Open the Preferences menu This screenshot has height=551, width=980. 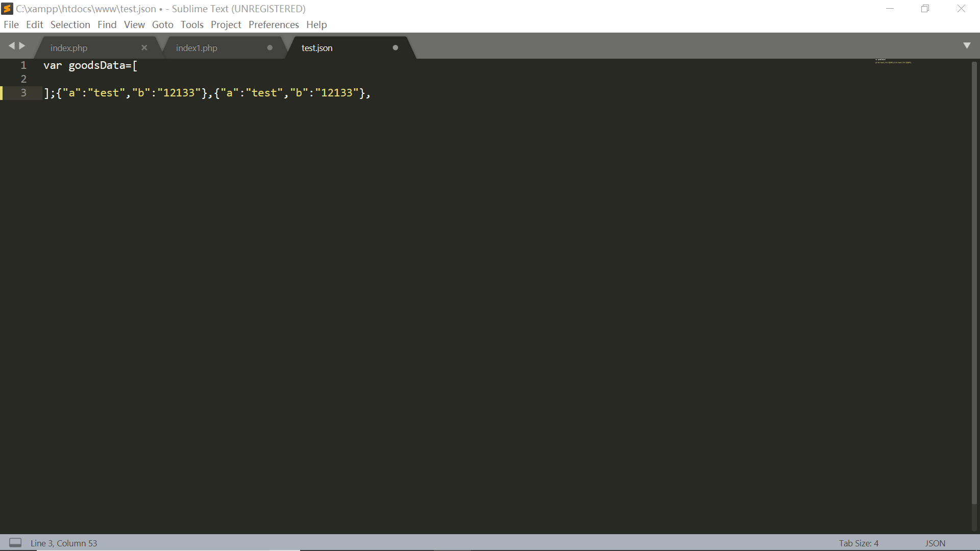274,24
